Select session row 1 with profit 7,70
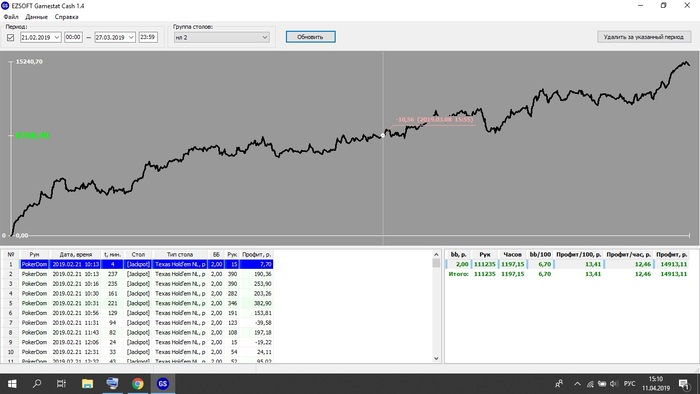The width and height of the screenshot is (700, 394). (138, 264)
